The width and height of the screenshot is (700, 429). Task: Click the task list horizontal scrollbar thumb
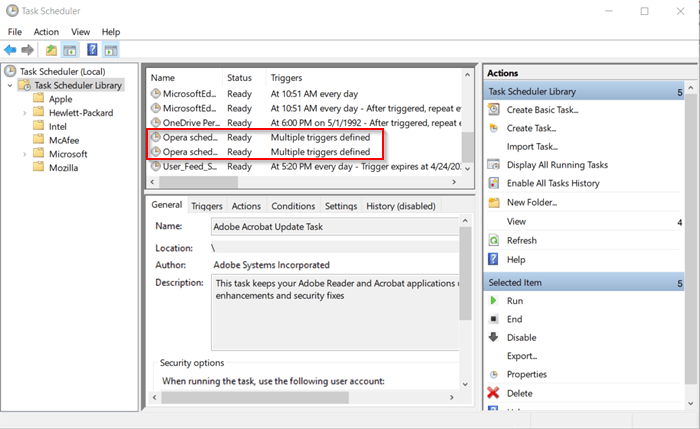coord(199,182)
